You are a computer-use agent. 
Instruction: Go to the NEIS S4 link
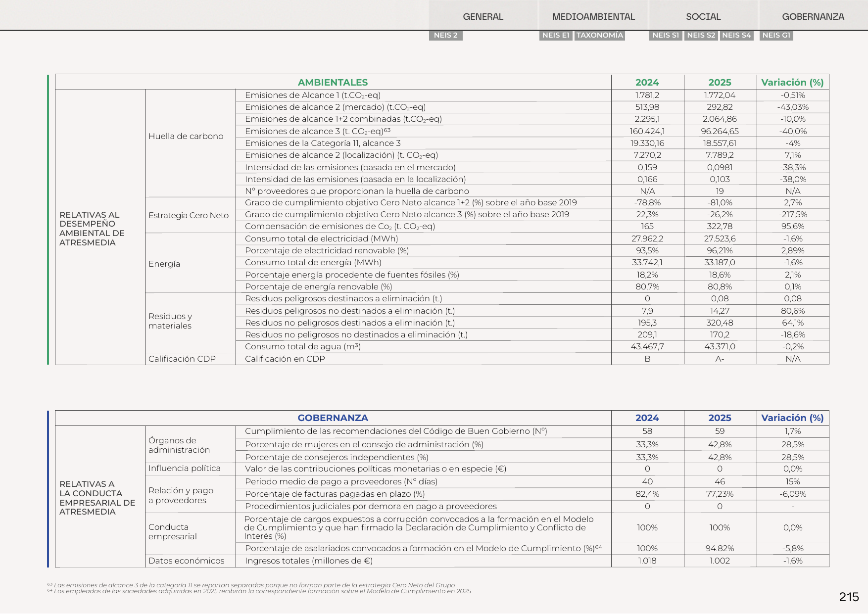(736, 35)
